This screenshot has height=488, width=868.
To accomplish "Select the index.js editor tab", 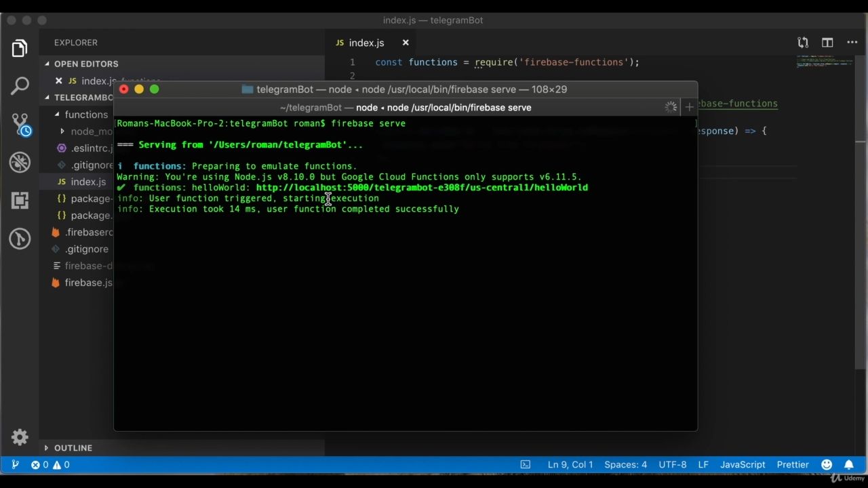I will [x=366, y=43].
